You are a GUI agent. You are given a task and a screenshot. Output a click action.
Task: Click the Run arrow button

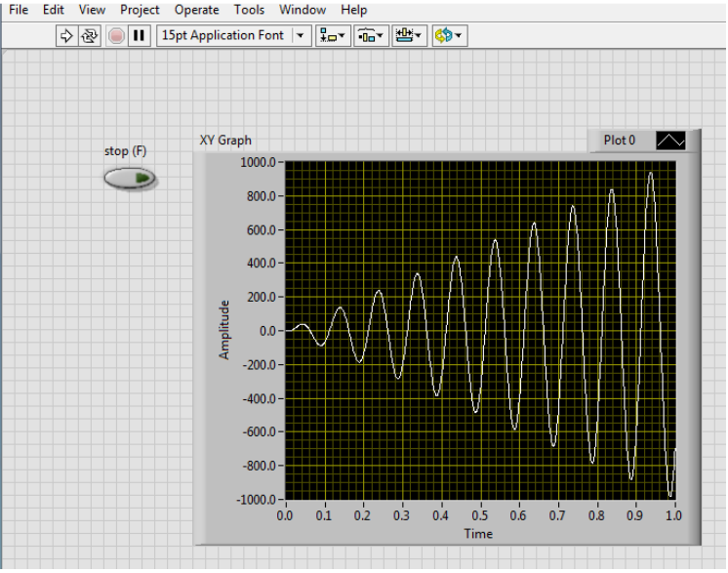(66, 36)
